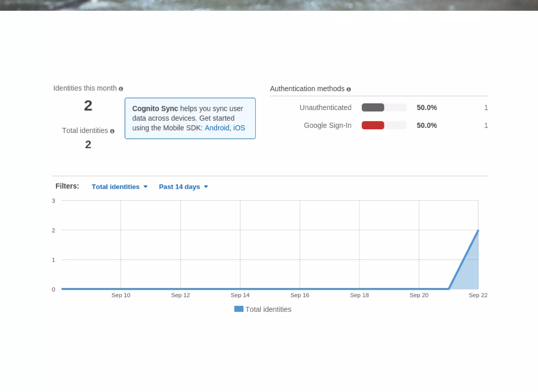The image size is (538, 392).
Task: Click the Total identities dropdown arrow
Action: coord(146,187)
